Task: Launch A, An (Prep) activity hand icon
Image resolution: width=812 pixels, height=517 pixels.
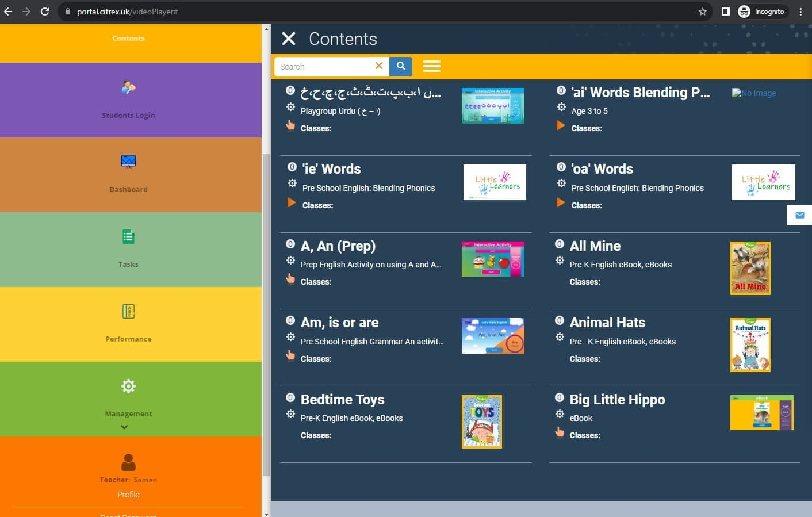Action: 290,279
